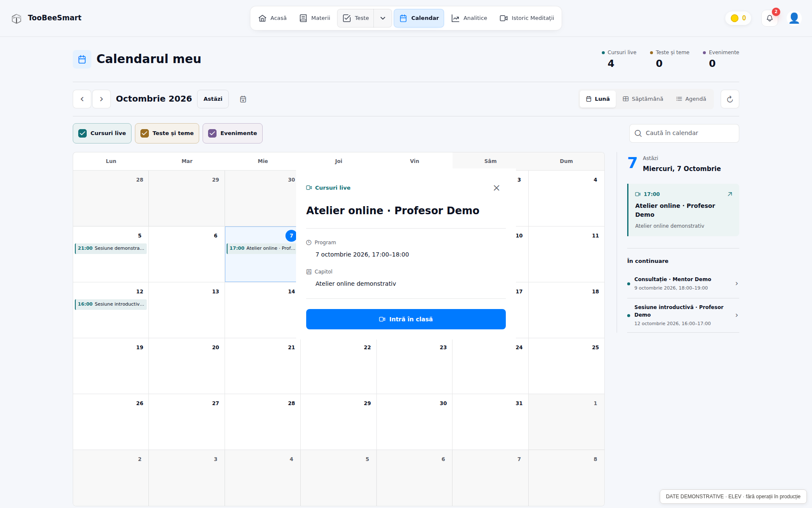Open the 21:00 Sesiune demonstra… event
Screen dimensions: 812x508
pos(111,248)
